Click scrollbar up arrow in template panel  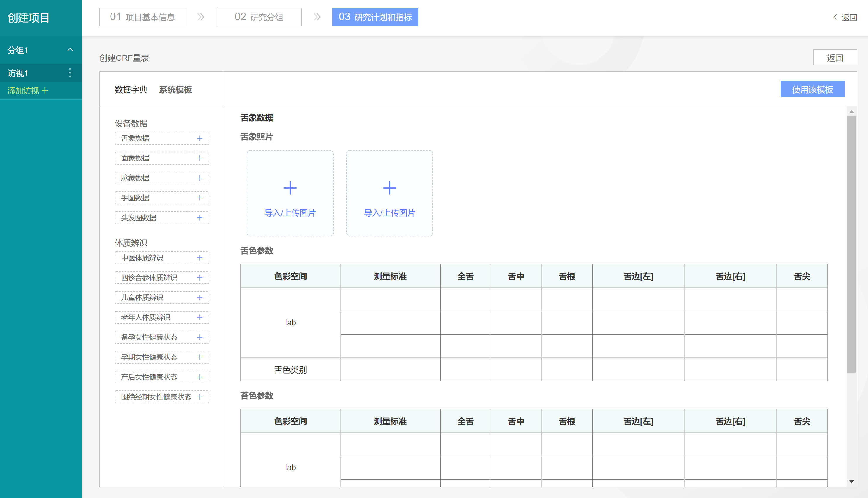click(851, 112)
